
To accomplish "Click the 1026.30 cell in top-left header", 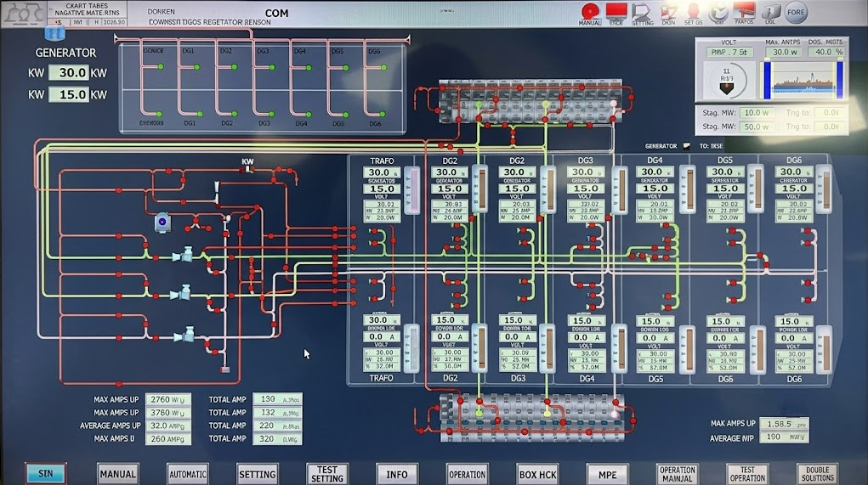I will (113, 23).
